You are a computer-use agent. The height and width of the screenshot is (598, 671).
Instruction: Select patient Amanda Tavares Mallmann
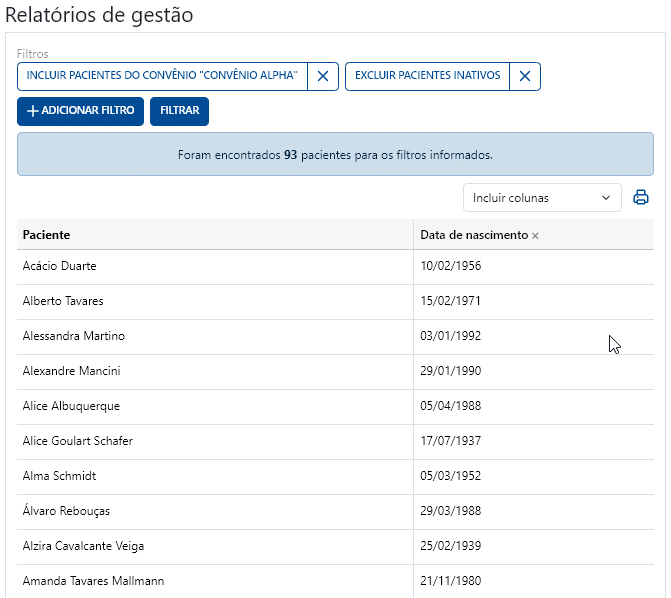tap(93, 581)
